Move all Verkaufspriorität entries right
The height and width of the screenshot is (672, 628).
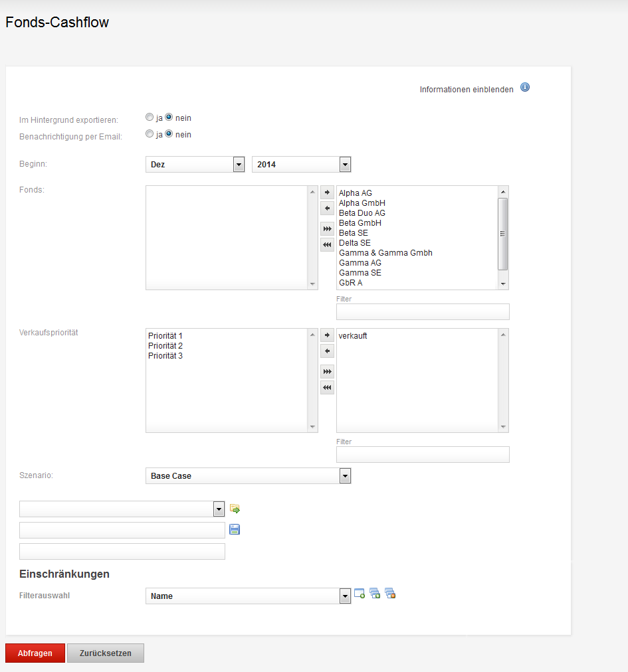tap(328, 372)
